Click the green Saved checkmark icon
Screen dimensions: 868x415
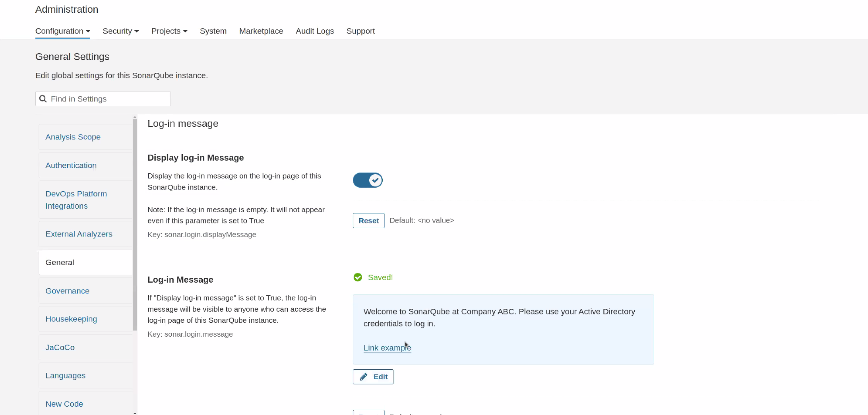pyautogui.click(x=358, y=277)
